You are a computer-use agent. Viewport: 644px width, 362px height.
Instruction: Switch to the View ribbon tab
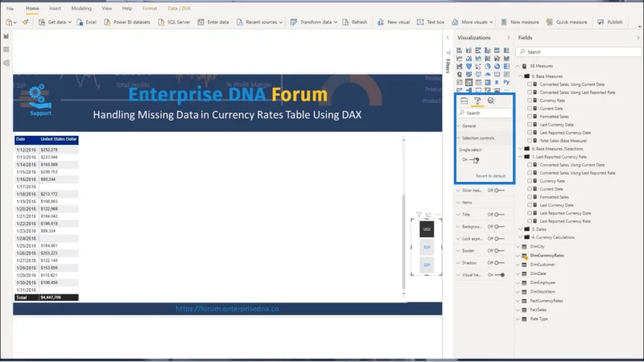point(107,8)
